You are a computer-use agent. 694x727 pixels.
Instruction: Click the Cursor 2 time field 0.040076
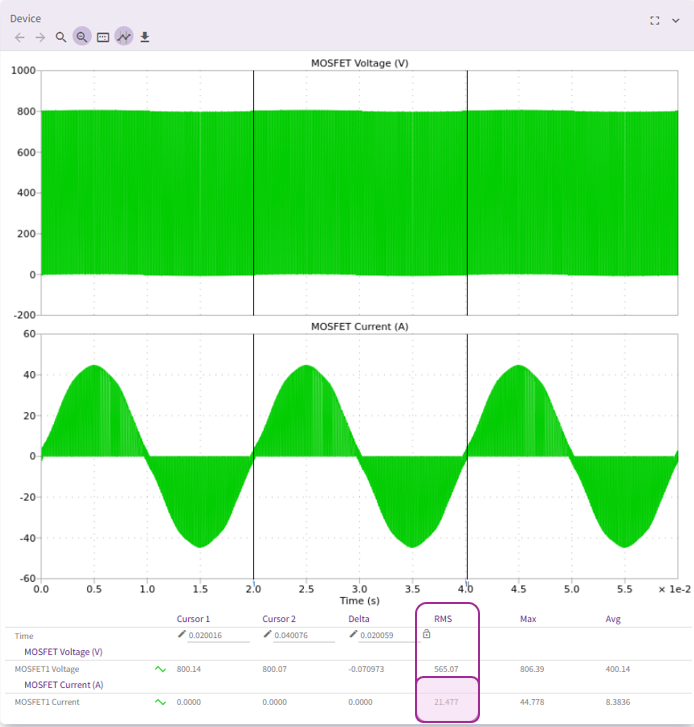304,636
